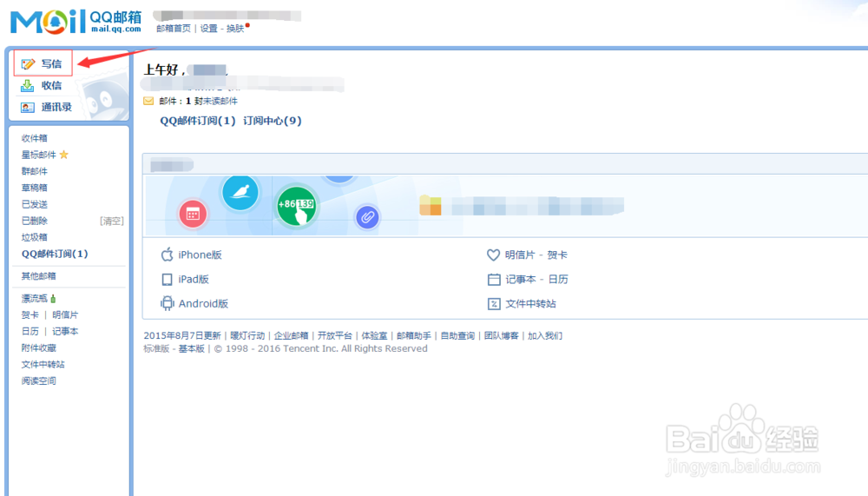Click the 开放平台 footer link
This screenshot has height=496, width=868.
pos(335,336)
